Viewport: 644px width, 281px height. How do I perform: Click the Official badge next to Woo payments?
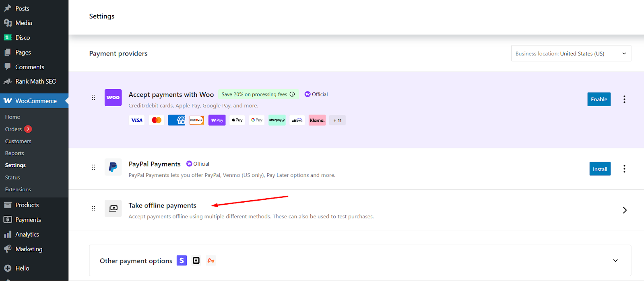316,94
